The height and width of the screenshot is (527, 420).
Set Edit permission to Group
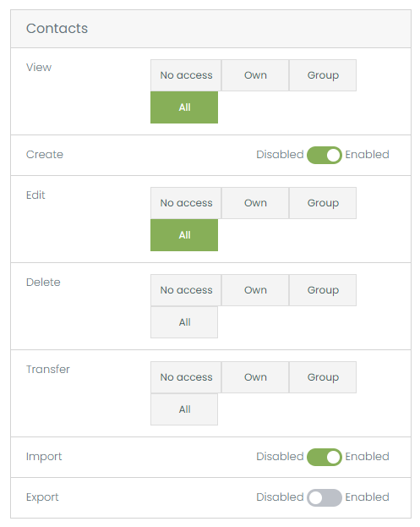click(x=323, y=203)
